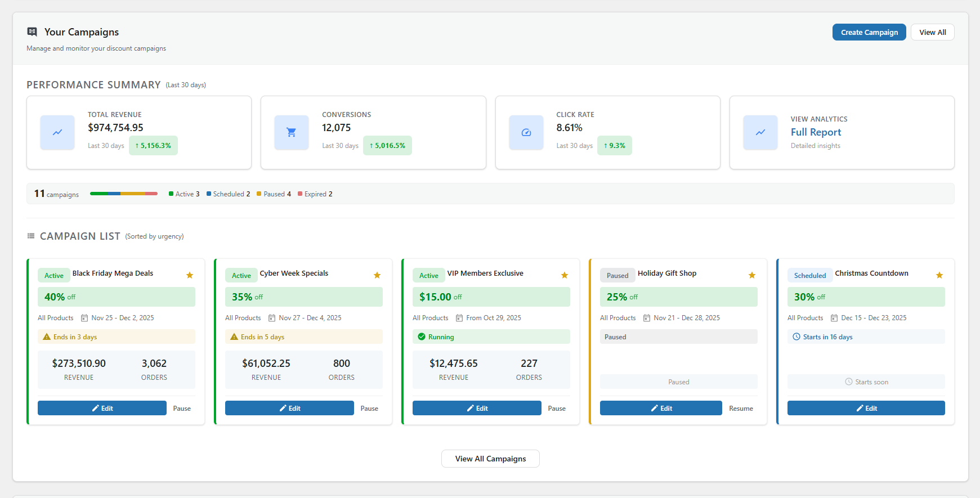Click blue Scheduled legend swatch
This screenshot has width=980, height=498.
click(x=209, y=194)
